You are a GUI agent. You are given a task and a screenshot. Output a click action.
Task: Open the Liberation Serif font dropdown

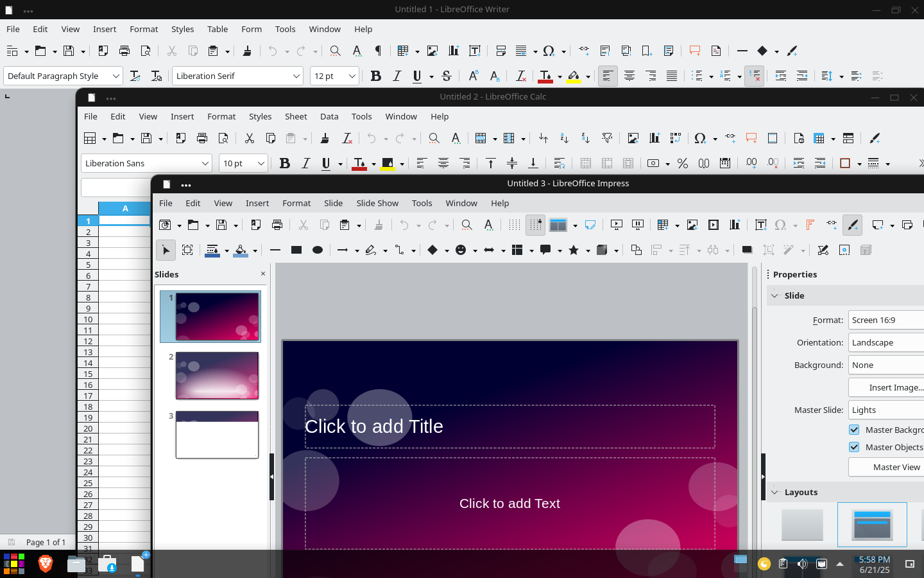click(296, 76)
